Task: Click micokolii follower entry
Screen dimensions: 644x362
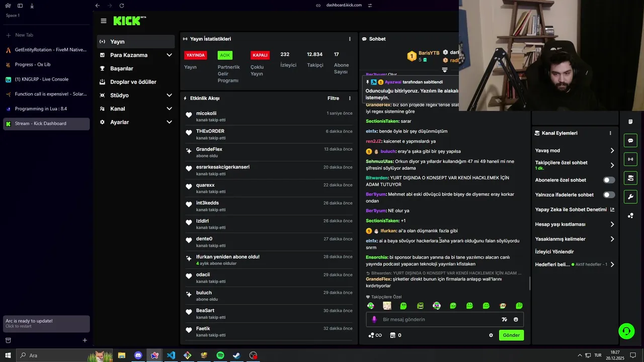Action: click(x=269, y=117)
